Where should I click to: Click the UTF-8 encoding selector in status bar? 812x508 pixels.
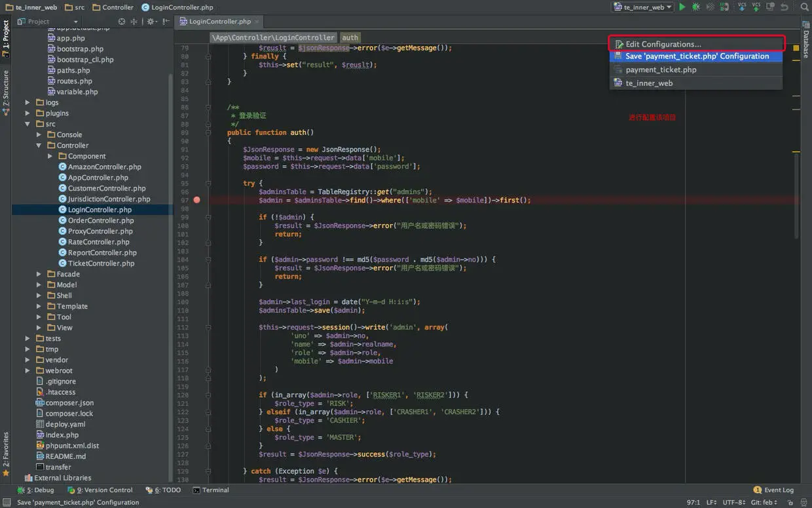click(x=733, y=502)
